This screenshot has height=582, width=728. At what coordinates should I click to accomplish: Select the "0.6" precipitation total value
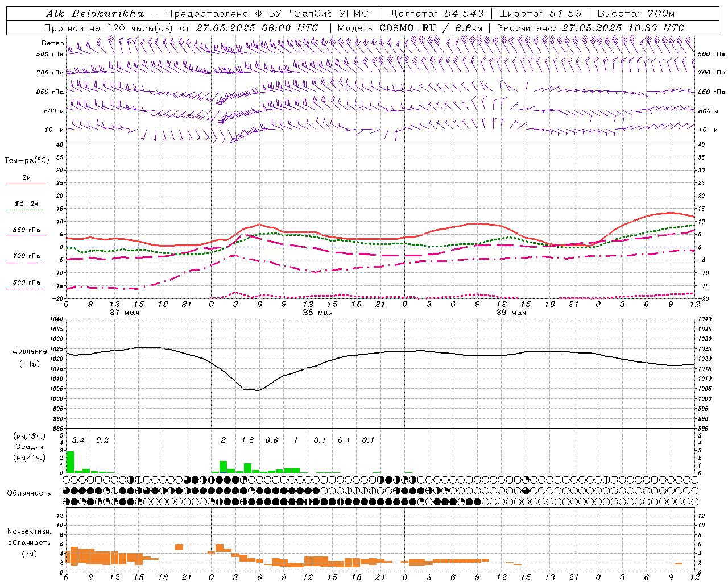tap(272, 440)
